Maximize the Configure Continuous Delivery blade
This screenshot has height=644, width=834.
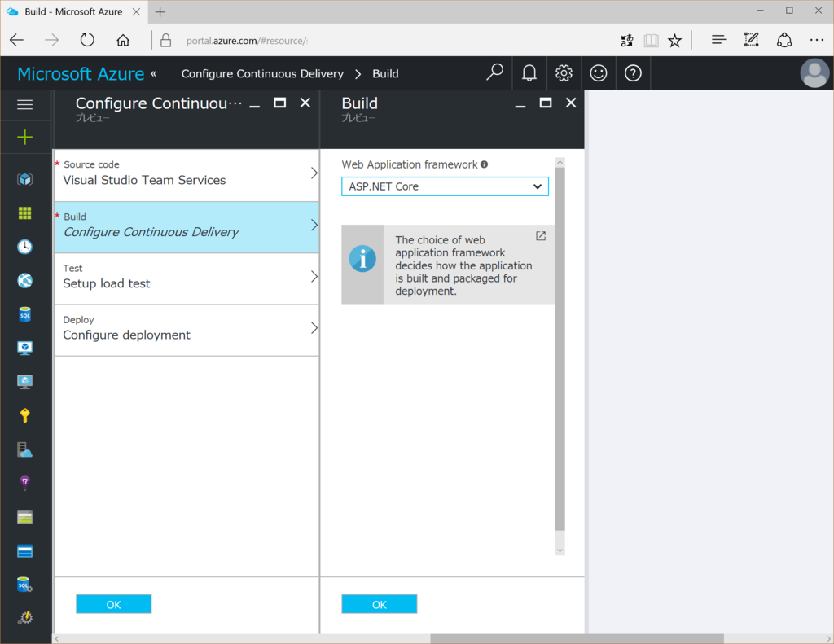(x=280, y=103)
